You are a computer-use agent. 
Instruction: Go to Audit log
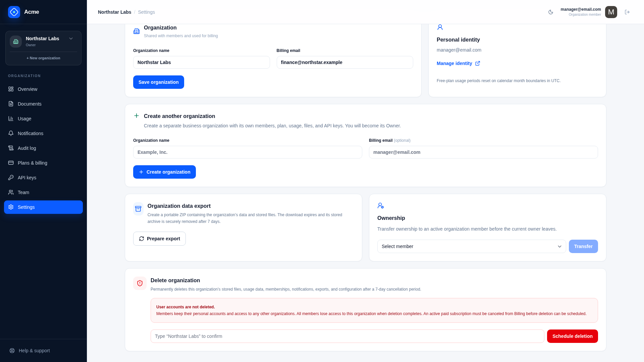(x=43, y=148)
